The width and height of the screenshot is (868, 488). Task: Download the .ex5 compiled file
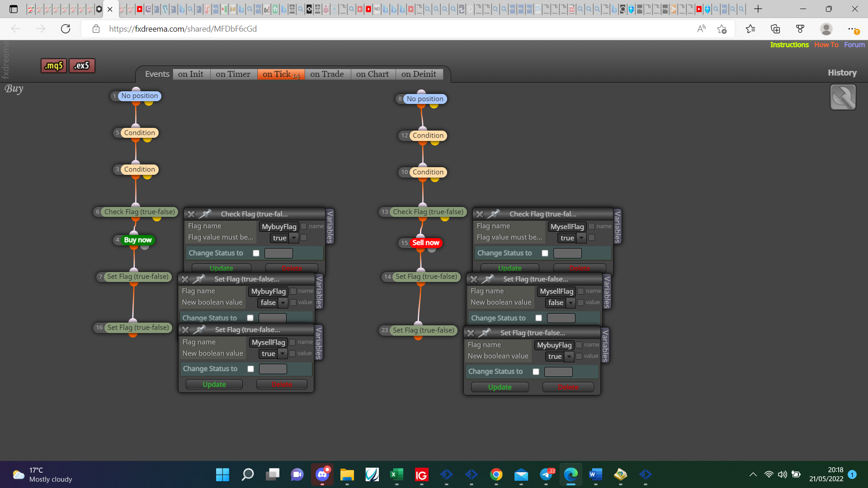82,66
